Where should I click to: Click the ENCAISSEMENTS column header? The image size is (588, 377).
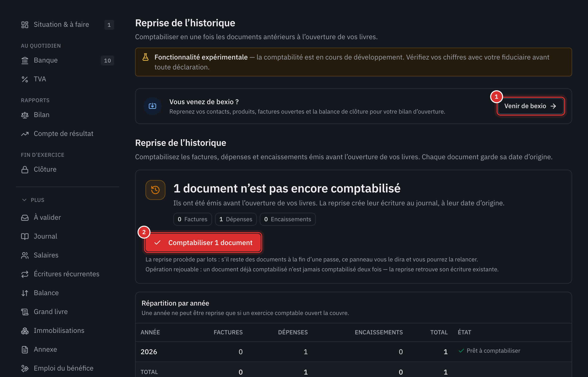tap(379, 332)
